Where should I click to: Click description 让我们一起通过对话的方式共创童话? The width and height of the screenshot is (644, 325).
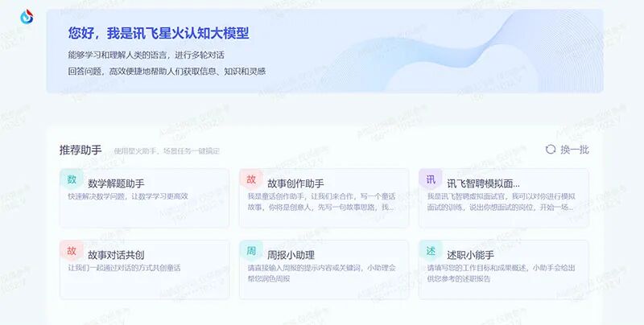(124, 268)
